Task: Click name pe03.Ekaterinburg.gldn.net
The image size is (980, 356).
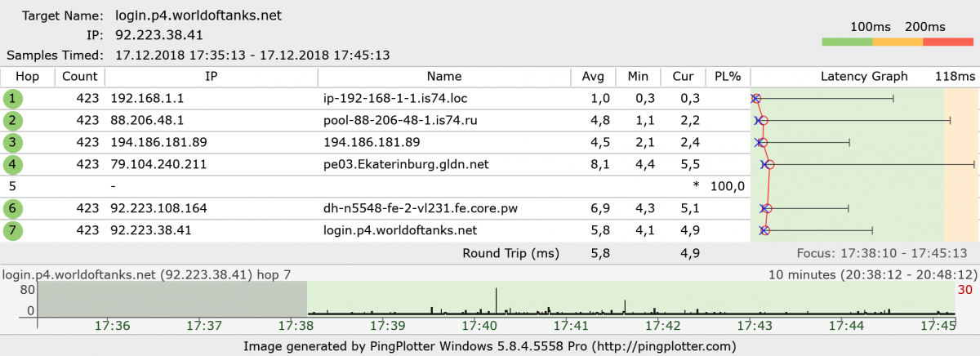Action: (406, 164)
